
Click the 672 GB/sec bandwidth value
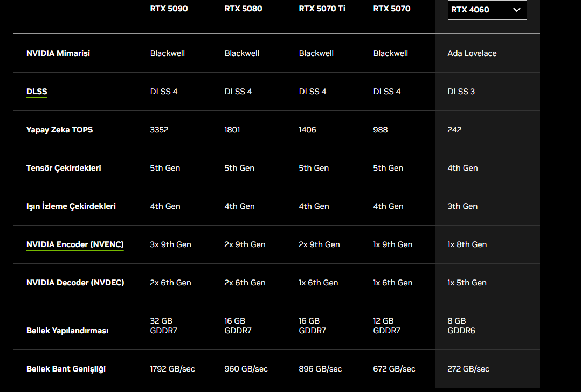click(395, 369)
